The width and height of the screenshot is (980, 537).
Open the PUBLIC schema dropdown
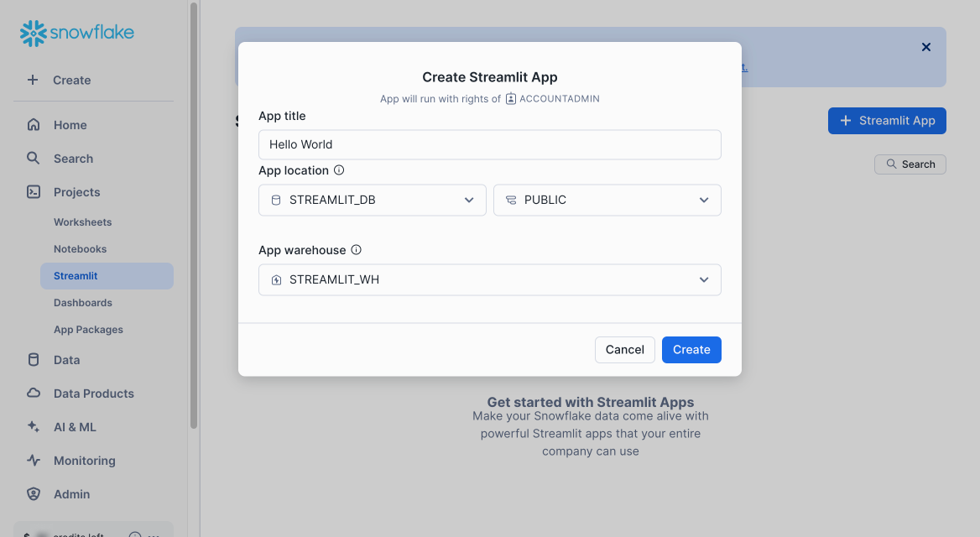point(703,200)
